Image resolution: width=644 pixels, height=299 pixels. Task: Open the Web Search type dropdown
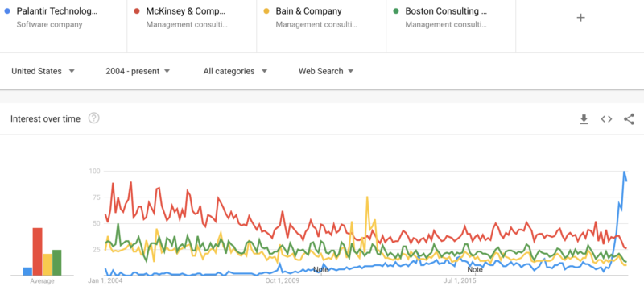click(326, 71)
